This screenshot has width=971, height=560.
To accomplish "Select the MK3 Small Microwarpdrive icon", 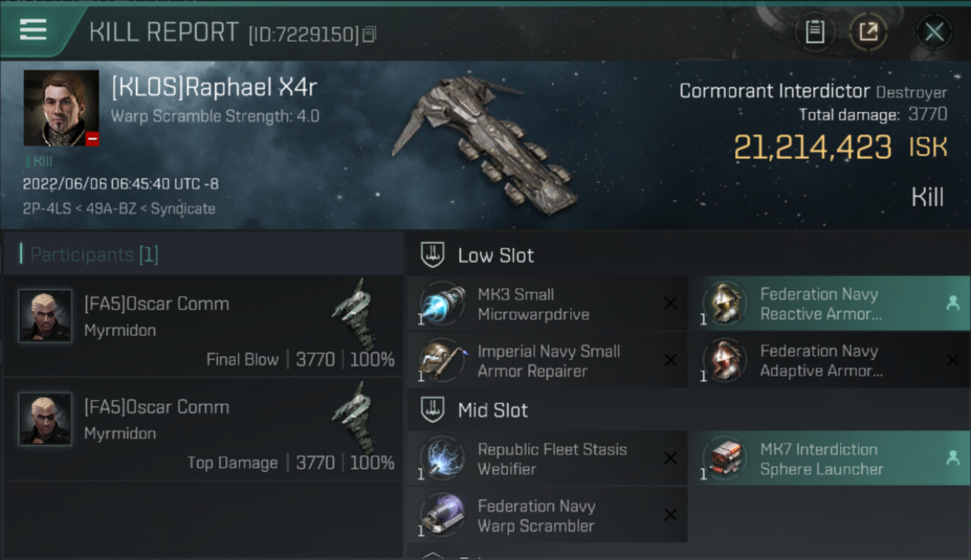I will 443,304.
